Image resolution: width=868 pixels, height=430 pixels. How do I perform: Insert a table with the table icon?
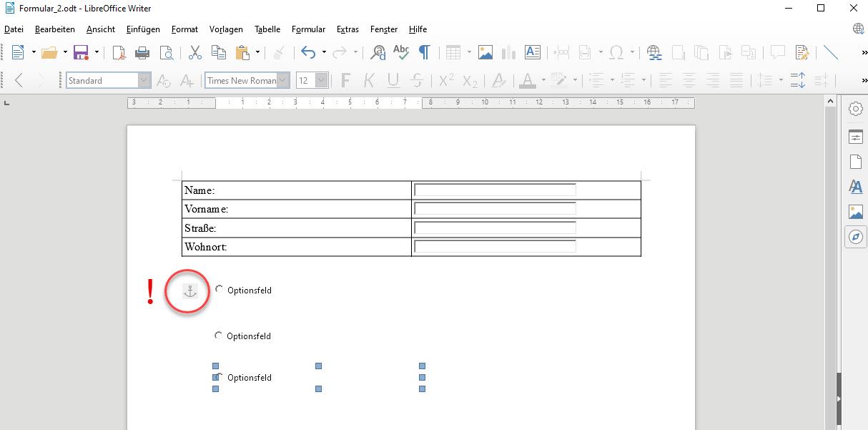tap(453, 52)
